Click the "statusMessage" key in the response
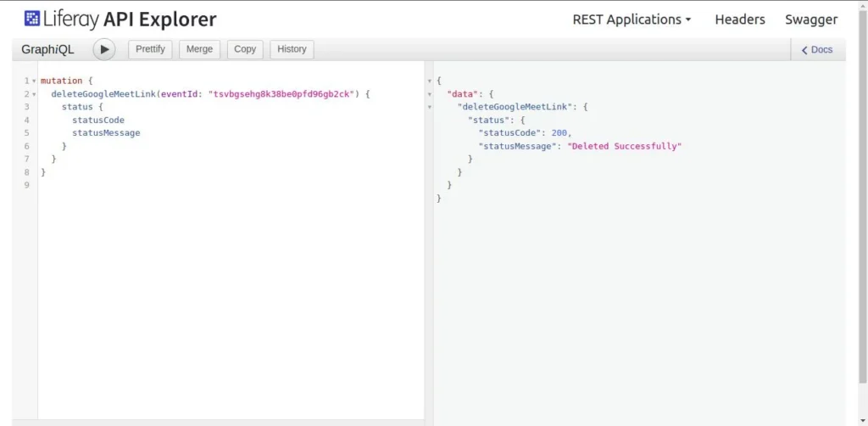The image size is (868, 426). 518,146
